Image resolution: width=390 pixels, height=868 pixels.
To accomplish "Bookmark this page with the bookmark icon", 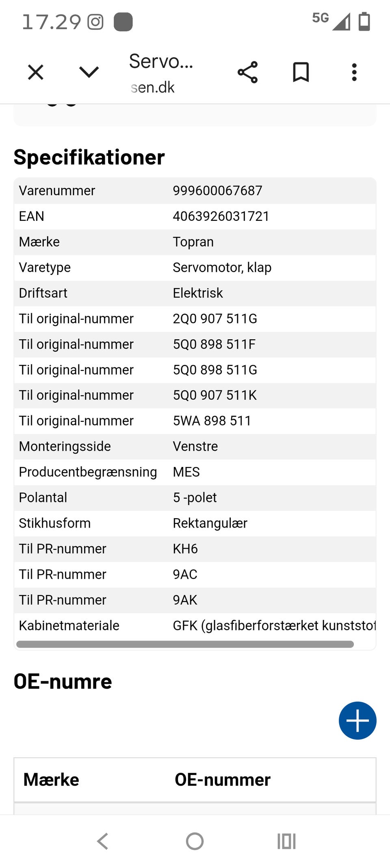I will 301,72.
